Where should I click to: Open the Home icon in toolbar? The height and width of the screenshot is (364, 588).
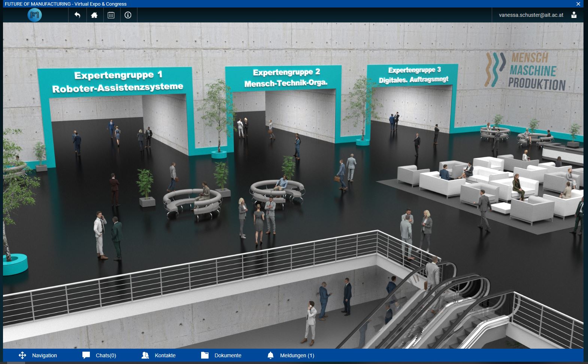[x=94, y=15]
